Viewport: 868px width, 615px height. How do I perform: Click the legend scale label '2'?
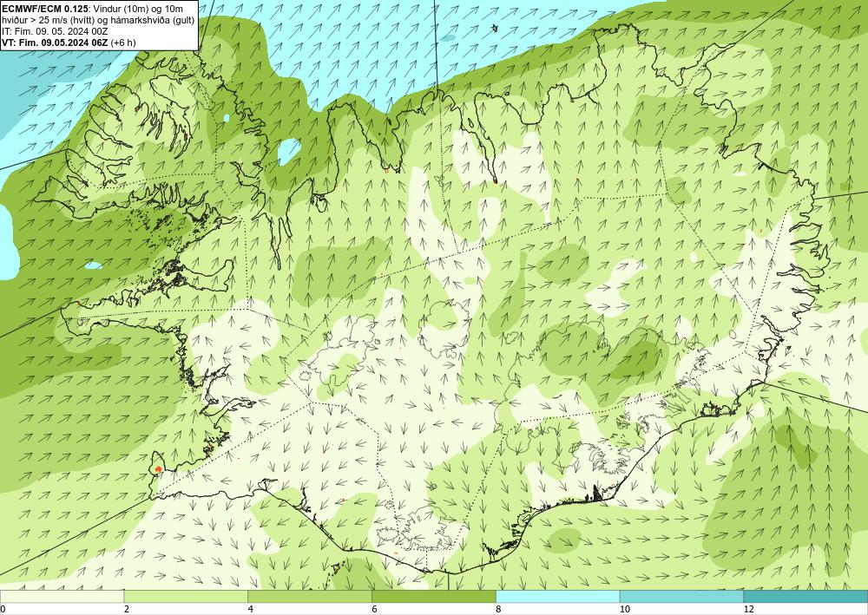click(127, 610)
